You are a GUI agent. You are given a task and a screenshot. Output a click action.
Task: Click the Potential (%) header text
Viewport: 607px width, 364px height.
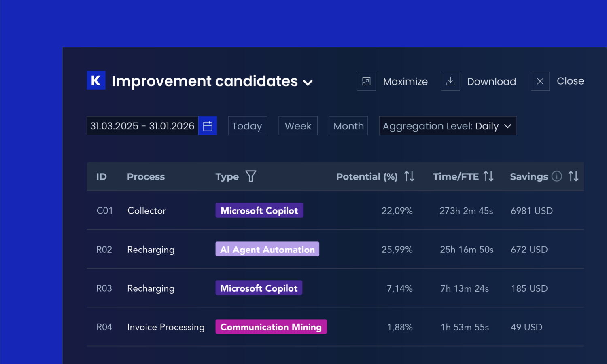(x=367, y=177)
